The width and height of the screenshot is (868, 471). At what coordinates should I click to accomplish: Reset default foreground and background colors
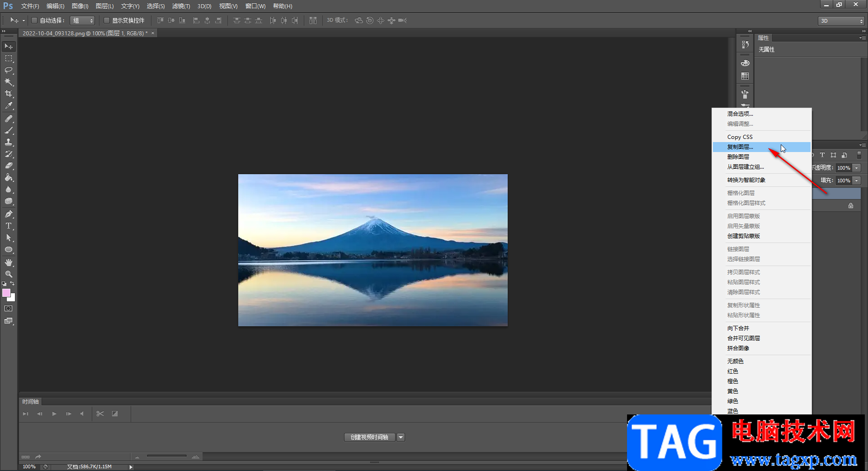tap(4, 284)
